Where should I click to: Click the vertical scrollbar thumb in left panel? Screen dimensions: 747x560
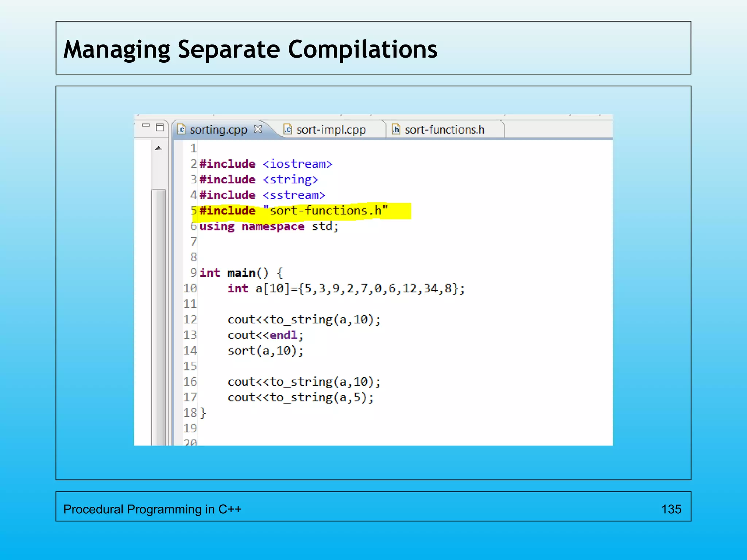coord(159,317)
